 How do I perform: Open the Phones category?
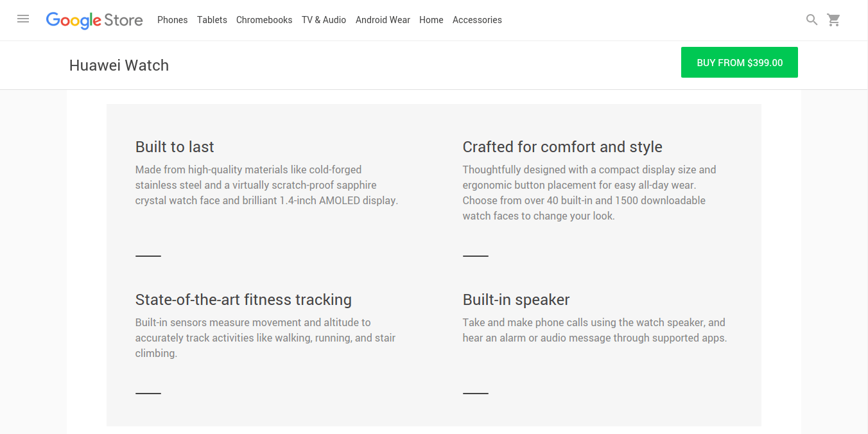pos(172,20)
